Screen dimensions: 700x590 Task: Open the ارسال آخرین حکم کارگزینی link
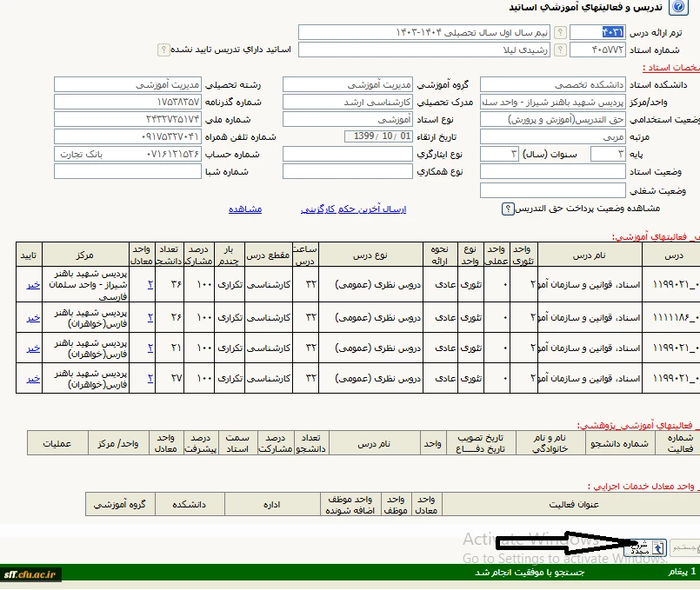[x=353, y=209]
